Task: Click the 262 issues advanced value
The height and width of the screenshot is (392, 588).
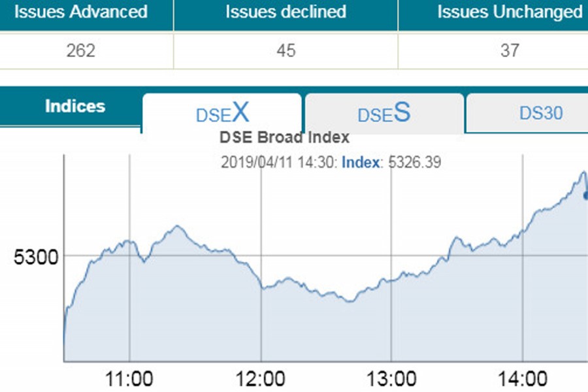Action: click(x=81, y=50)
